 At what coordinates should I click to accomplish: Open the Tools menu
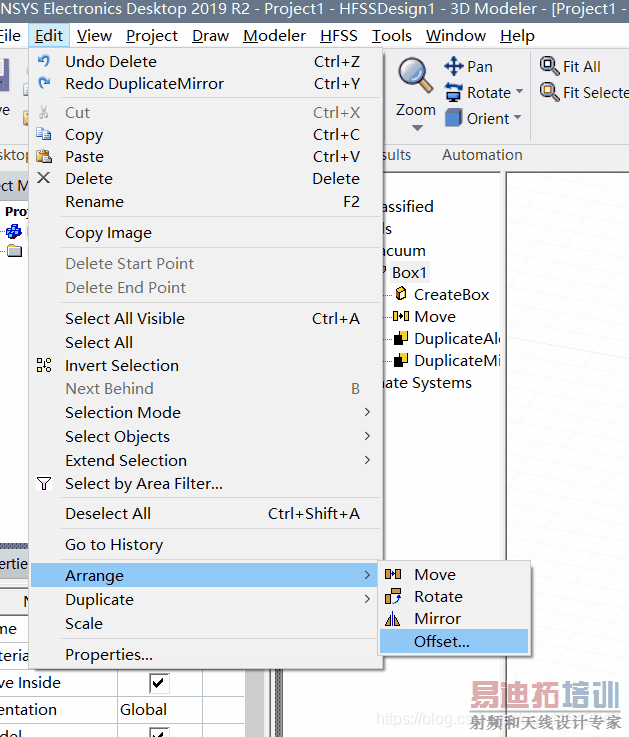coord(392,36)
